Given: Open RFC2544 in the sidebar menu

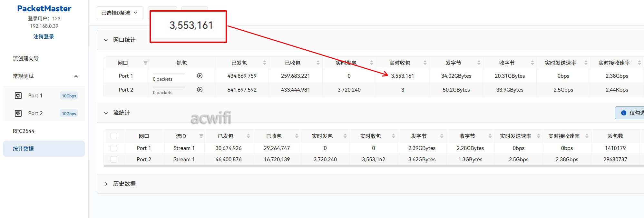Looking at the screenshot, I should click(24, 131).
